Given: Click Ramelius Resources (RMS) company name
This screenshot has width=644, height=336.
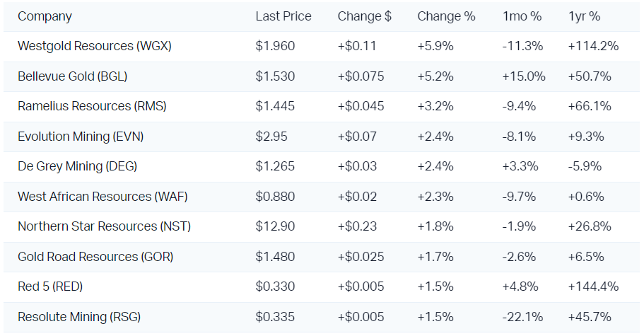Looking at the screenshot, I should [x=92, y=106].
